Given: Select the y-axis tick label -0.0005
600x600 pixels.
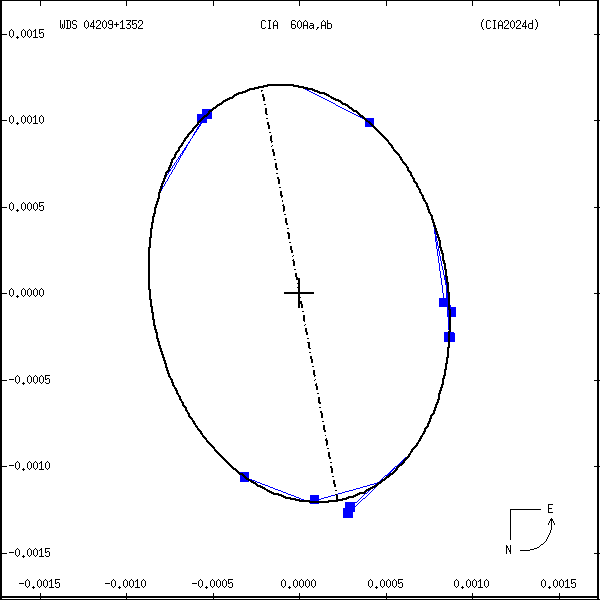Looking at the screenshot, I should pos(29,380).
